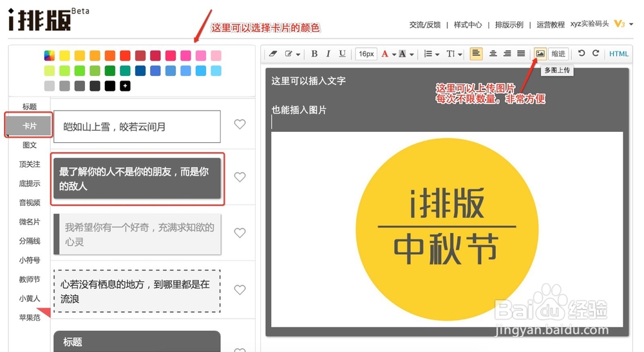Select the 微名片 category tab
Screen dimensions: 644x352
coord(30,221)
